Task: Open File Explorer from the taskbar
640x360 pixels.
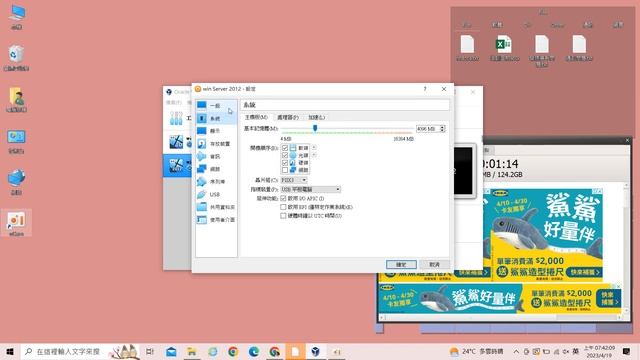Action: (x=191, y=351)
